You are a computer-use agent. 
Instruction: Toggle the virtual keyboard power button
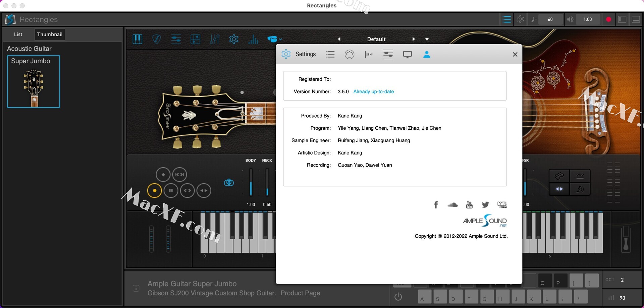(398, 297)
